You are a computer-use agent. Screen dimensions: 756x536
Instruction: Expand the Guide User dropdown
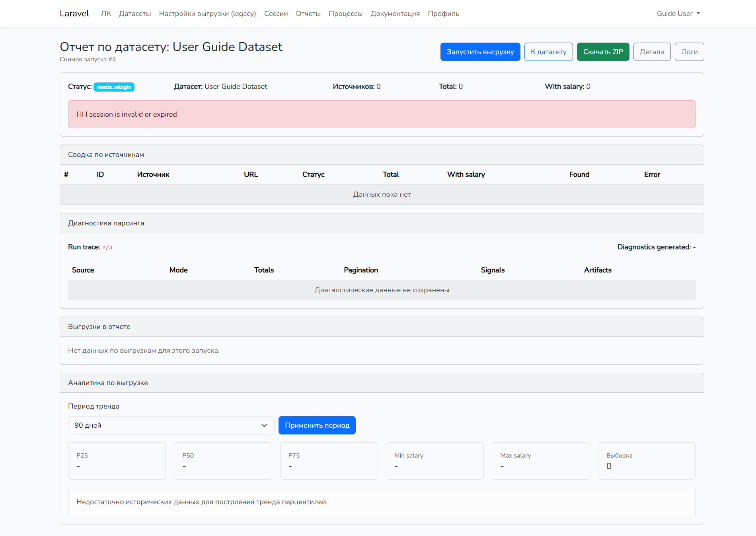[x=678, y=14]
